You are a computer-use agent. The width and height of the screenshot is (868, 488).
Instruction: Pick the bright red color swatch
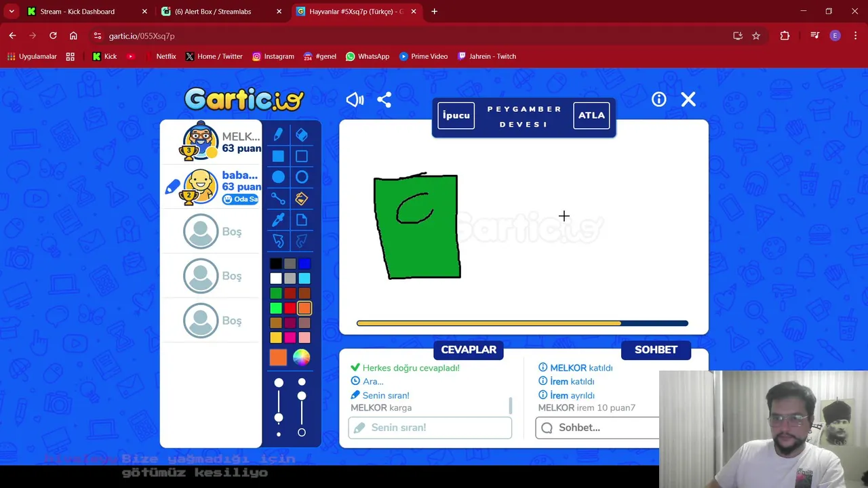click(290, 308)
